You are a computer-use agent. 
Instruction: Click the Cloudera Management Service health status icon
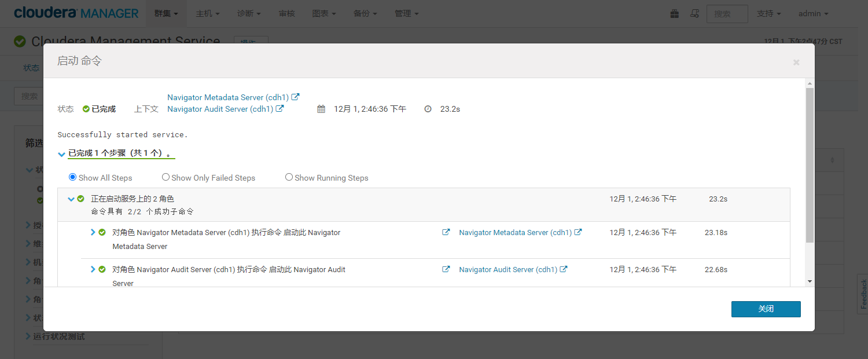click(20, 42)
